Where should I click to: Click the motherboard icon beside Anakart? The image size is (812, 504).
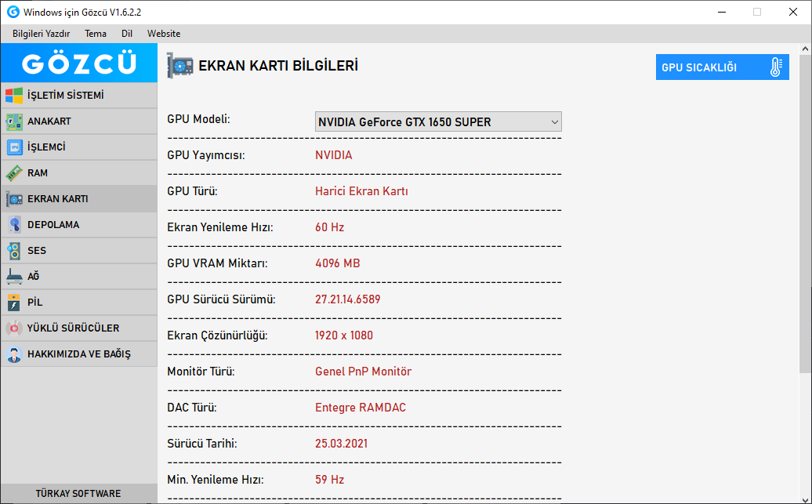(14, 121)
